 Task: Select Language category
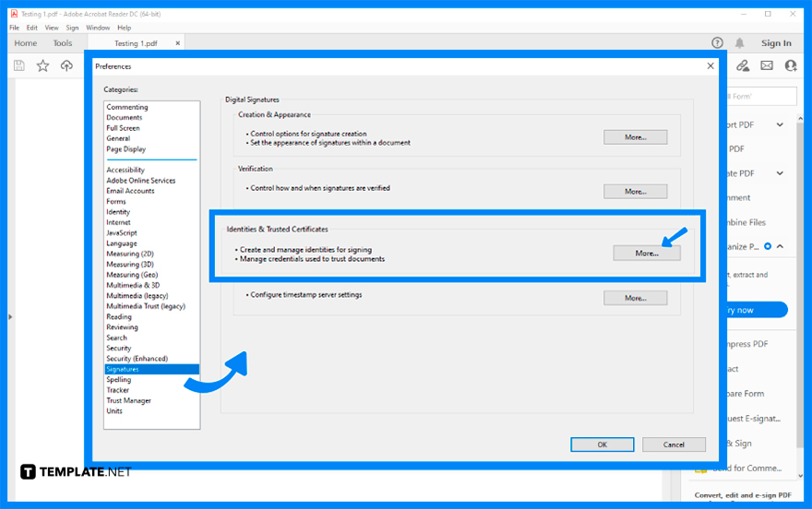pyautogui.click(x=122, y=243)
